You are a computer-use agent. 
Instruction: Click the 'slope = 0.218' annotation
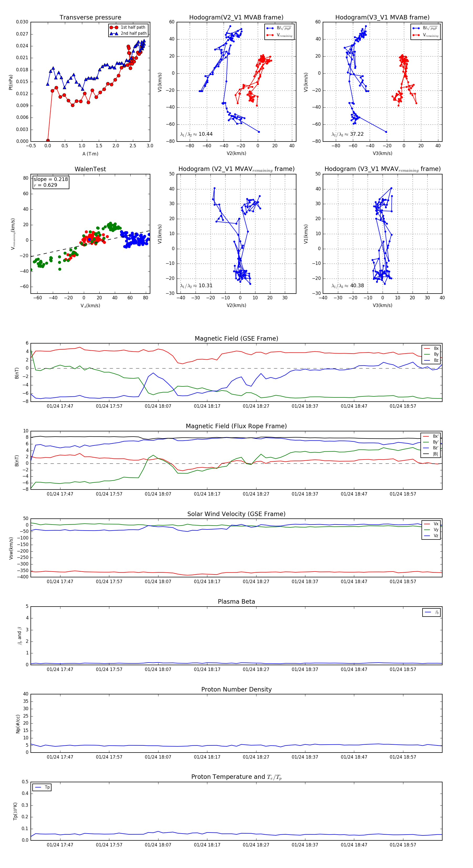click(50, 179)
